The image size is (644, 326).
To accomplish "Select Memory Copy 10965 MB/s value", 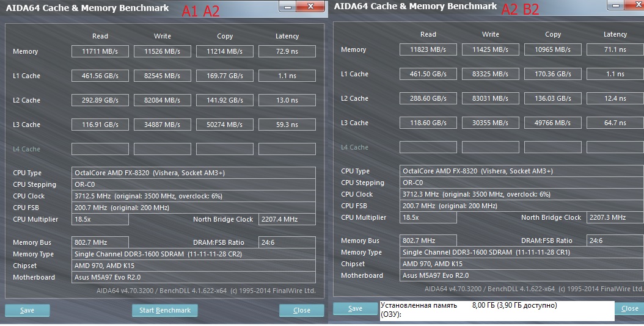I will [553, 49].
